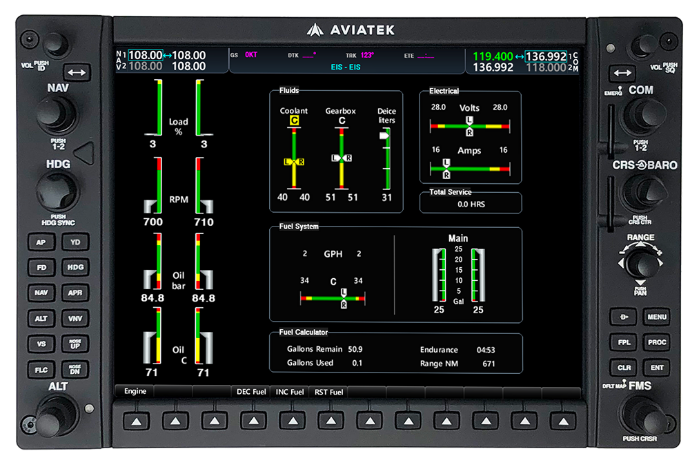Push the HDG sync knob
Viewport: 690px width, 462px height.
tap(57, 190)
